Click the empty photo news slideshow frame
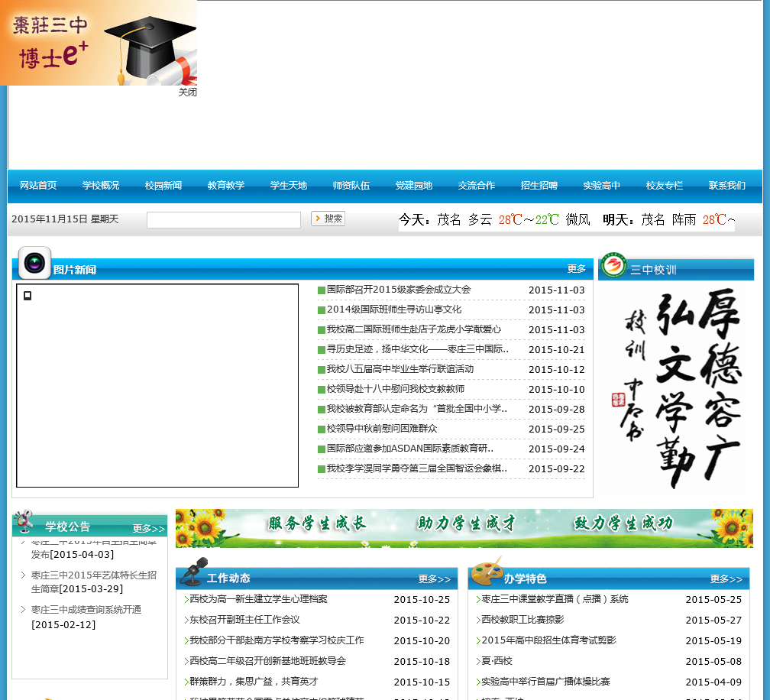770x700 pixels. coord(157,386)
